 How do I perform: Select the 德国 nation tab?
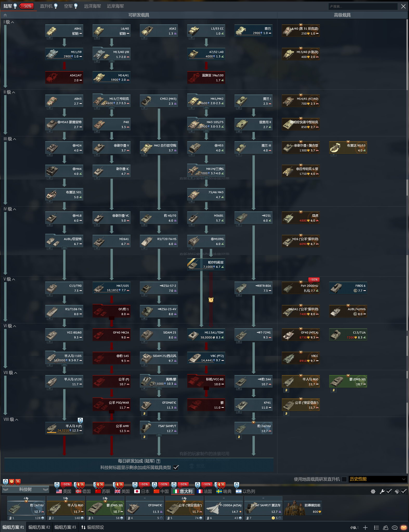pyautogui.click(x=83, y=491)
